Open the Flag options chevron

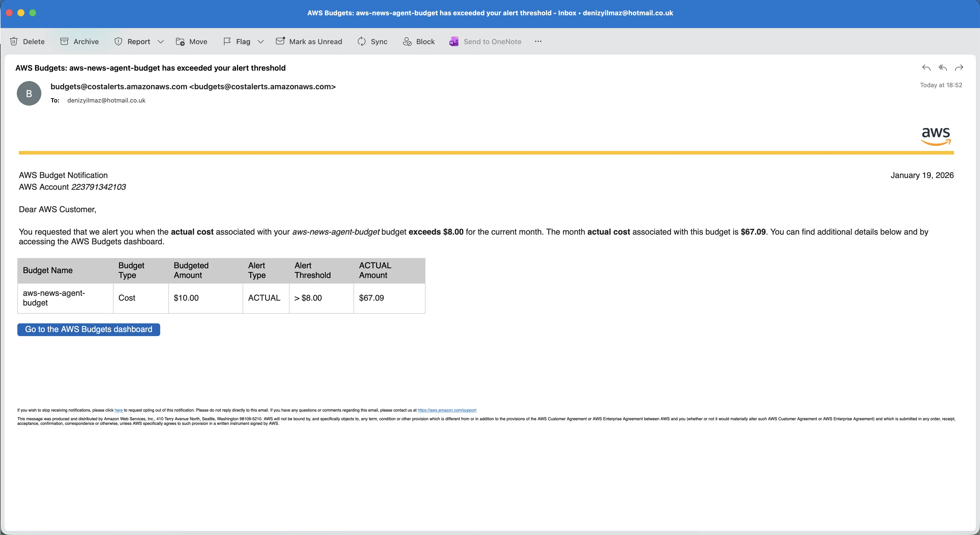pos(261,42)
